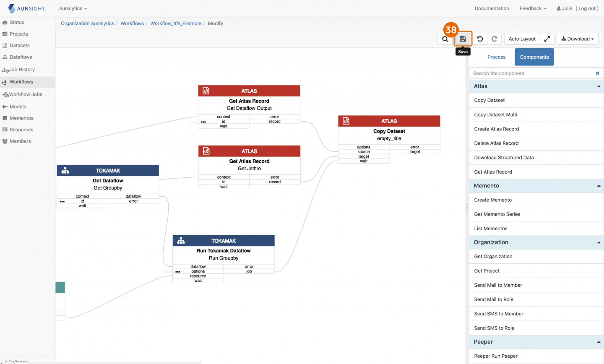Open Dataflows in sidebar

tap(21, 57)
